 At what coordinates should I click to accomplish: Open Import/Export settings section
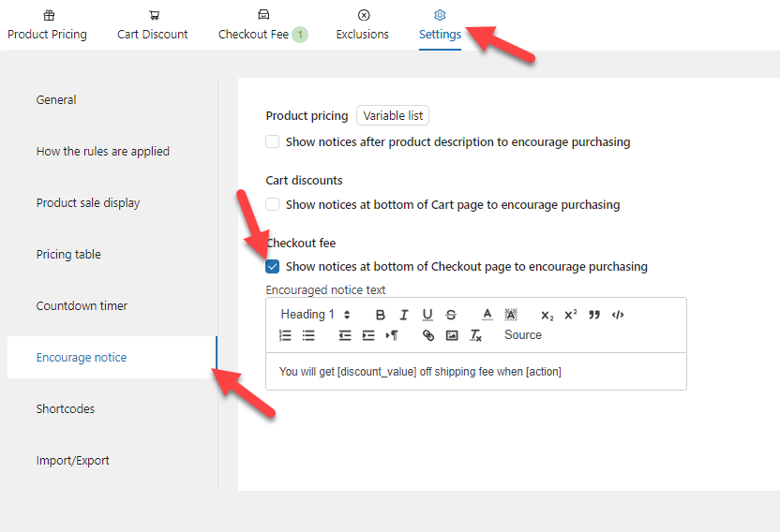coord(72,461)
